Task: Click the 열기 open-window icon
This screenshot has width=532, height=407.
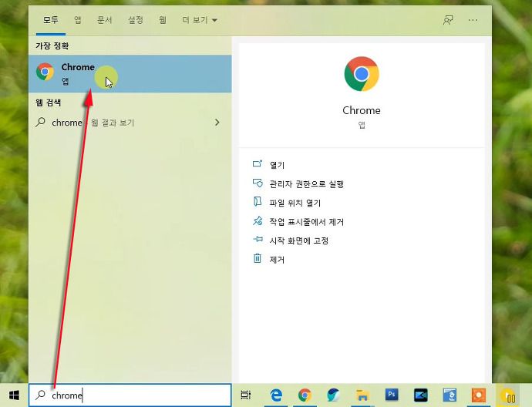Action: point(258,164)
